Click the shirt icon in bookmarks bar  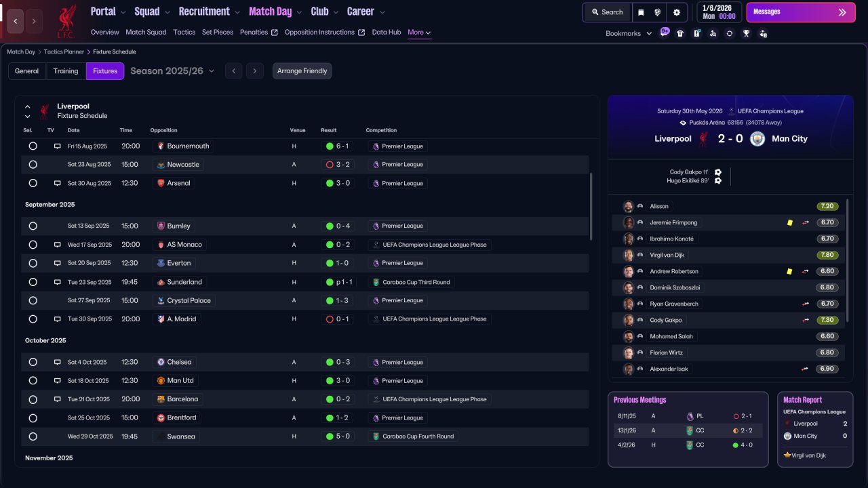(x=680, y=33)
